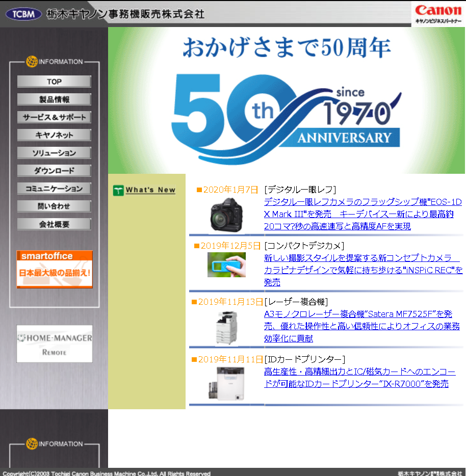
Task: Open the IX-R7000 ID card printer link
Action: tap(359, 378)
